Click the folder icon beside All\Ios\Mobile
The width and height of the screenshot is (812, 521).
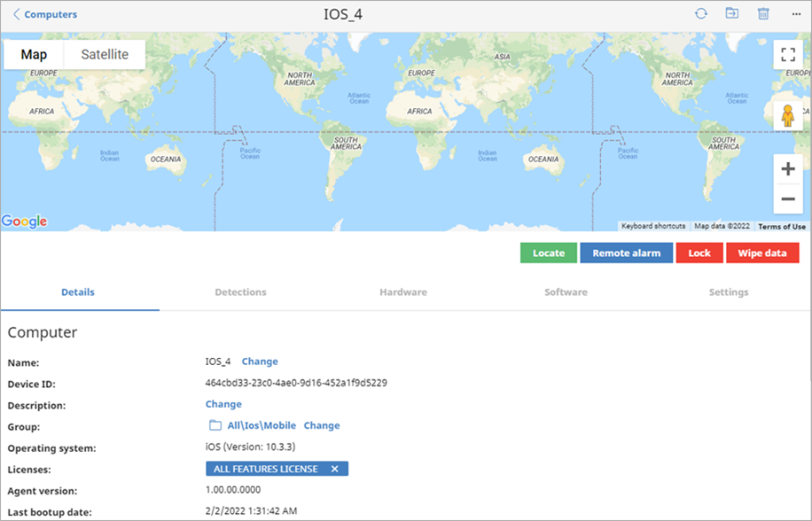[215, 425]
